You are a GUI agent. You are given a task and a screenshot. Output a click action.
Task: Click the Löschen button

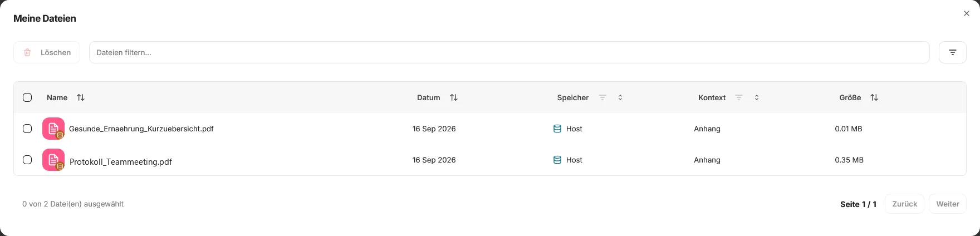coord(47,52)
